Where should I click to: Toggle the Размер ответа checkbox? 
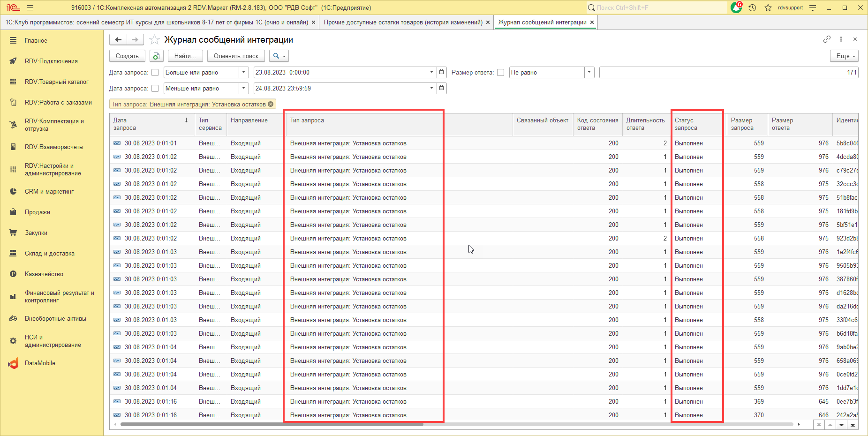click(500, 73)
